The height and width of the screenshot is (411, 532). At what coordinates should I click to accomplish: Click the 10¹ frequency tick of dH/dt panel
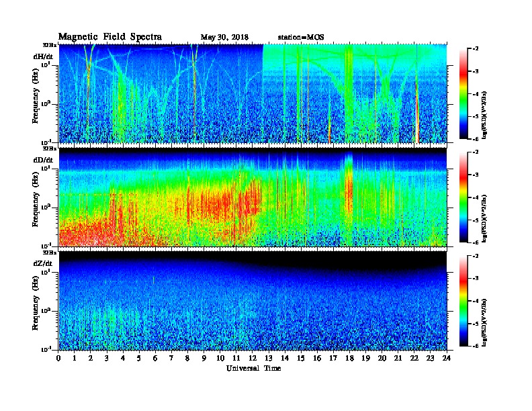coord(46,64)
